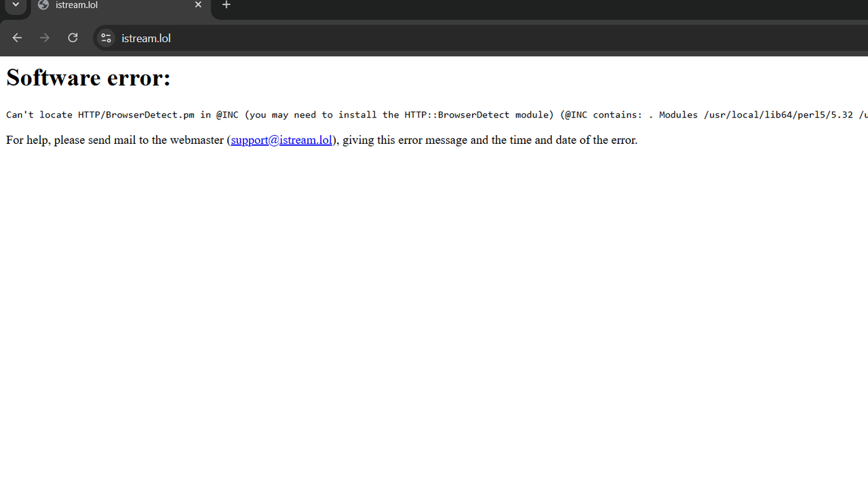
Task: Click the "Can't locate HTTP/BrowserDetect.pm" error line
Action: [437, 115]
